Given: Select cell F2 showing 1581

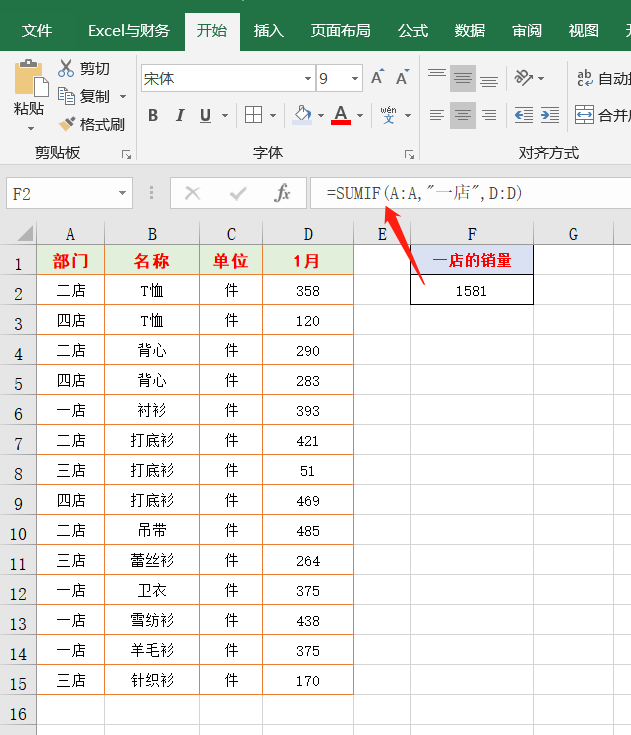Looking at the screenshot, I should pyautogui.click(x=471, y=291).
